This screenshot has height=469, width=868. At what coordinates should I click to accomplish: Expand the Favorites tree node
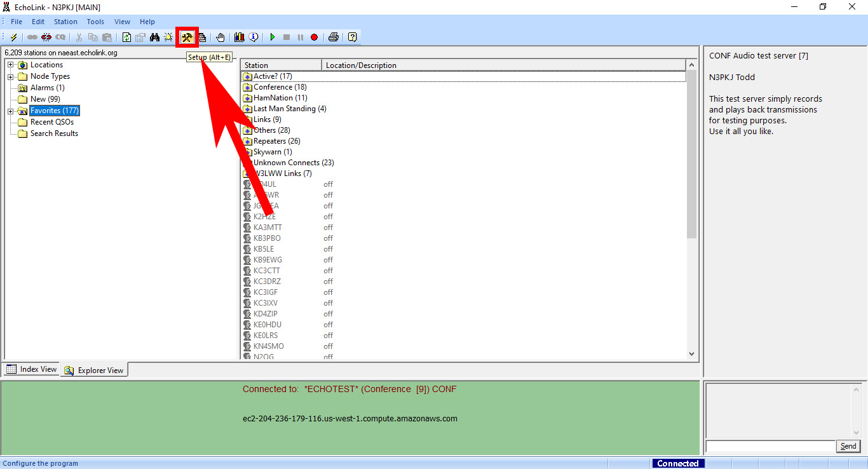[11, 111]
